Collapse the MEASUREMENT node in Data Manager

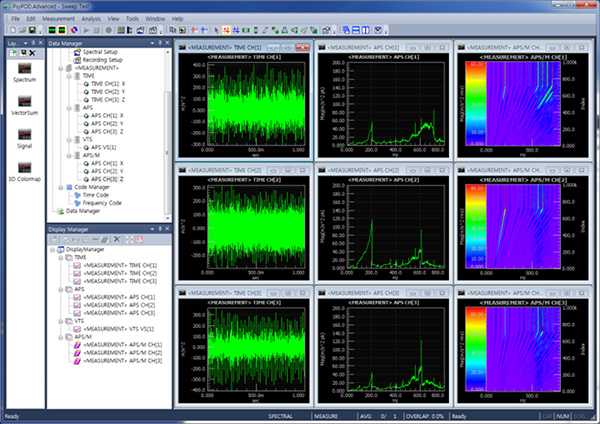[62, 68]
